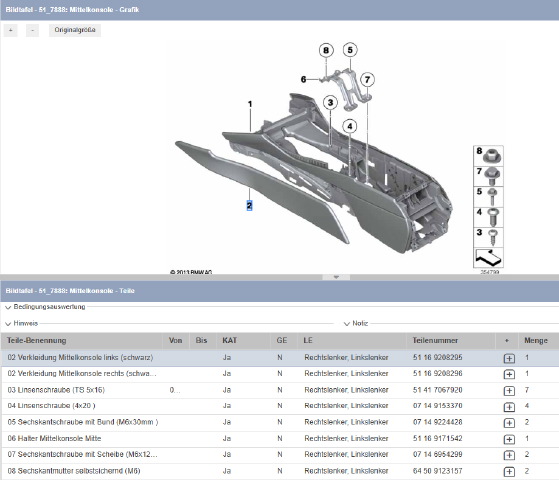
Task: Click the arrow icon in hardware legend
Action: tap(488, 257)
